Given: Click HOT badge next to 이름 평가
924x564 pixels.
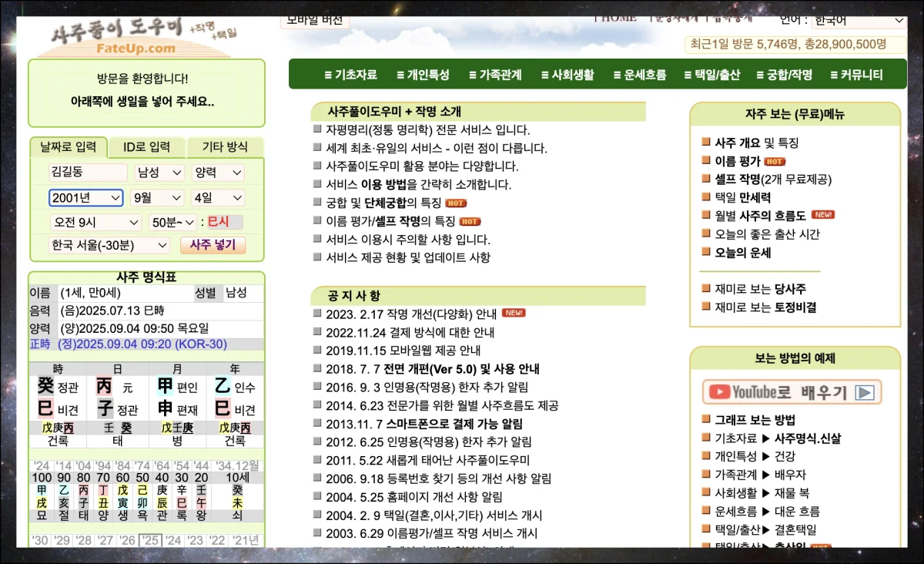Looking at the screenshot, I should tap(774, 162).
